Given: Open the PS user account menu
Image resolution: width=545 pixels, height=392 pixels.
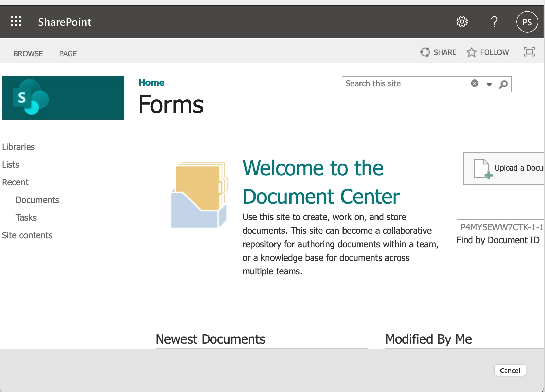Looking at the screenshot, I should pyautogui.click(x=527, y=22).
